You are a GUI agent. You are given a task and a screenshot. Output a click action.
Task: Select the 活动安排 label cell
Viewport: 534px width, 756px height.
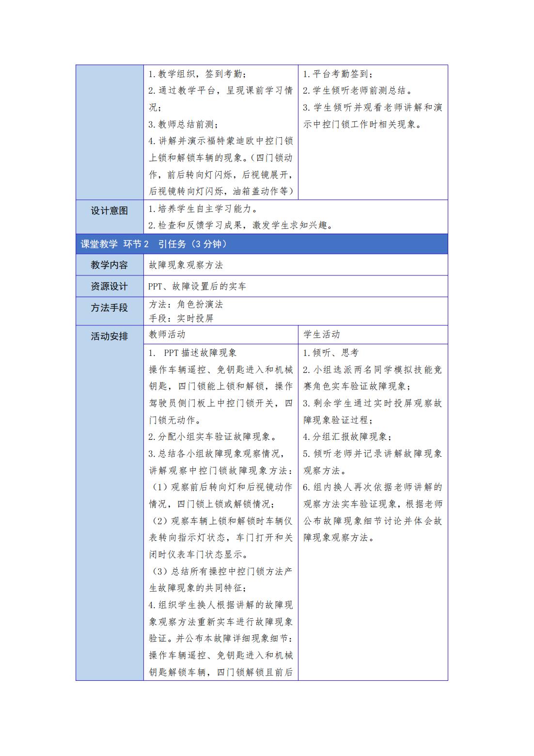110,336
